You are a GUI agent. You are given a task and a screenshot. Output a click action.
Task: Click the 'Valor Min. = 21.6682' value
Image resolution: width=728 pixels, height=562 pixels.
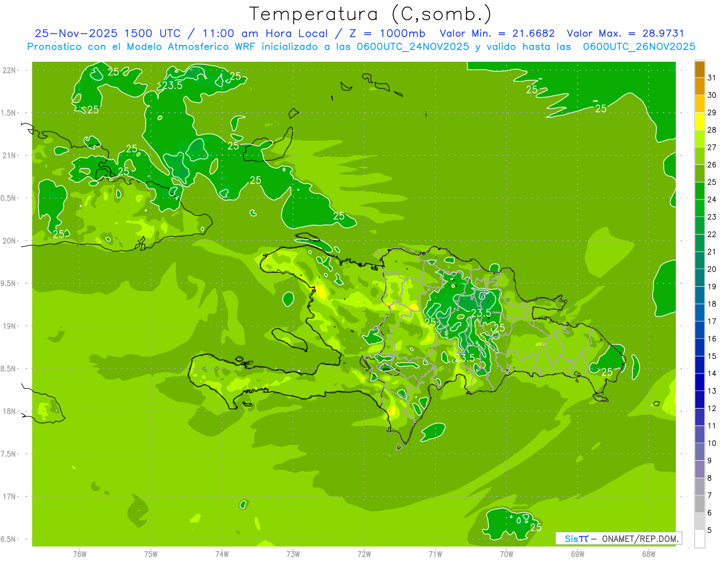pyautogui.click(x=497, y=33)
